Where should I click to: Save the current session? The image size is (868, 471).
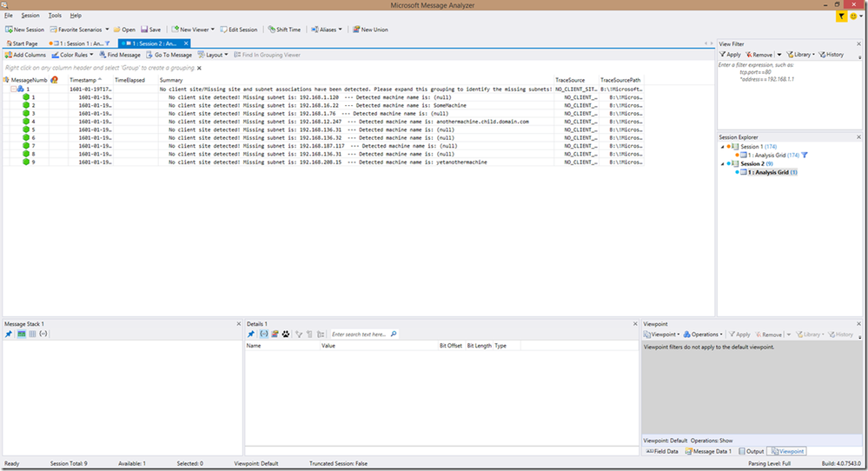(150, 30)
